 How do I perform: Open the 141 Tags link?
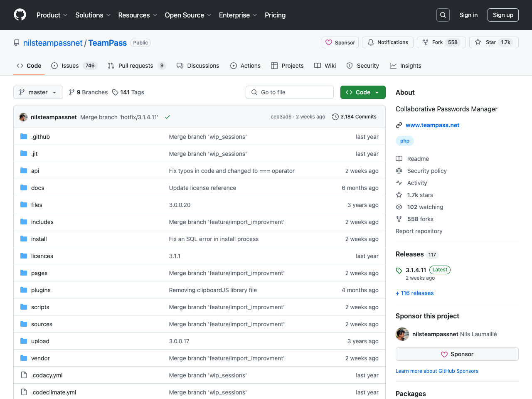click(128, 92)
